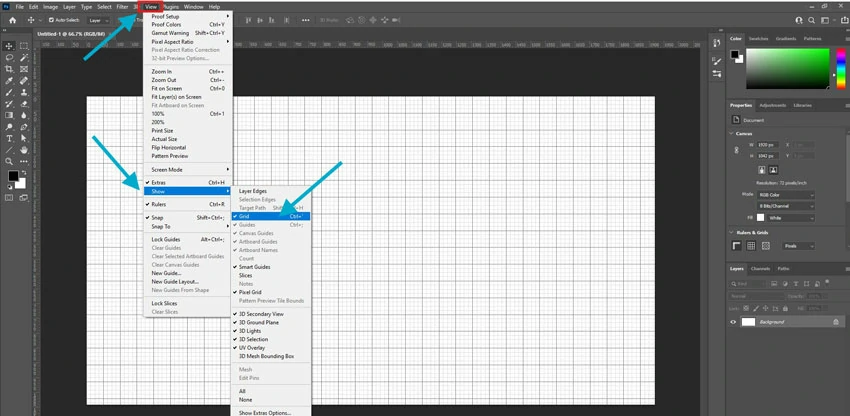Select the Move tool in the toolbar

click(x=9, y=46)
